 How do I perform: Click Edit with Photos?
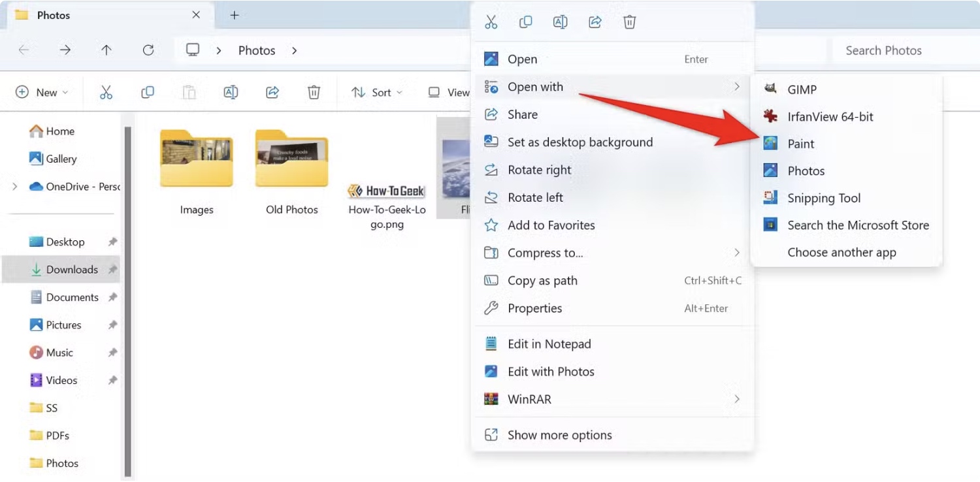pyautogui.click(x=612, y=372)
